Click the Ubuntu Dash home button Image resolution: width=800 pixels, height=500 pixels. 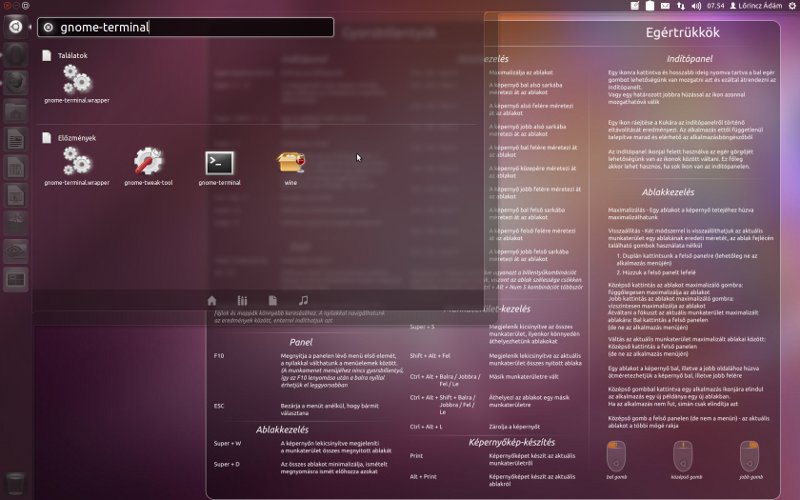15,27
